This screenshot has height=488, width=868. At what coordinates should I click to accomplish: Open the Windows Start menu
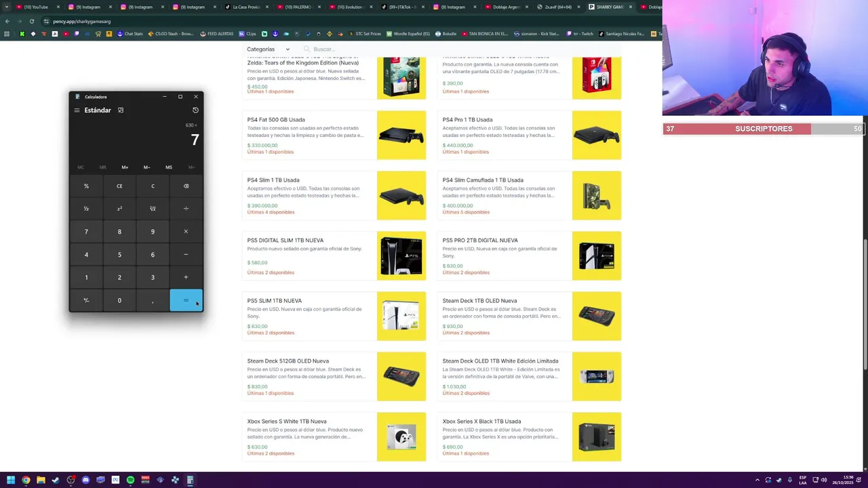pyautogui.click(x=10, y=480)
